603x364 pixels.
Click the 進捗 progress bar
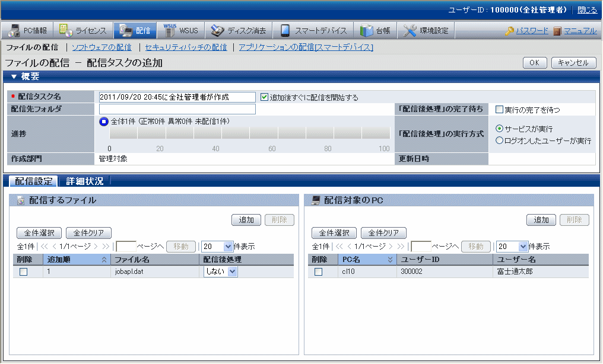pos(249,134)
